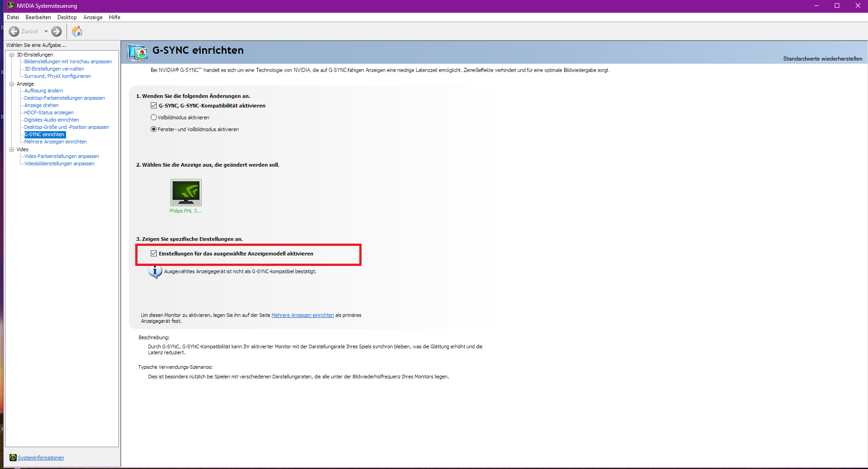Open Surround, PhysX konfigurieren
This screenshot has height=469, width=868.
point(57,76)
